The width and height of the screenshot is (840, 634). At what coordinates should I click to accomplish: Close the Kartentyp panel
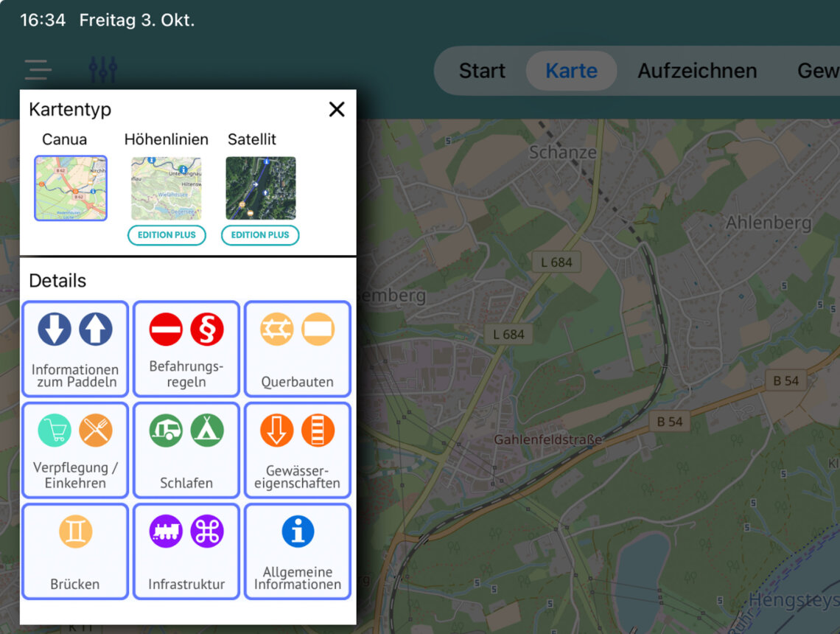[337, 110]
